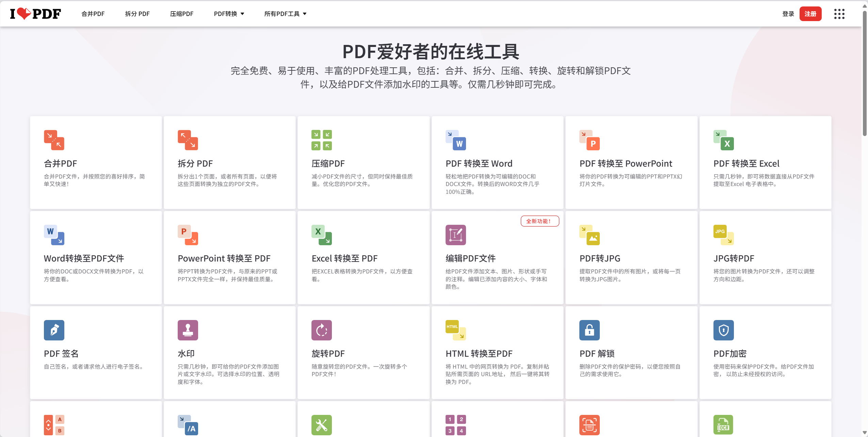Expand the 所有PDF工具 dropdown menu
868x437 pixels.
click(x=285, y=14)
